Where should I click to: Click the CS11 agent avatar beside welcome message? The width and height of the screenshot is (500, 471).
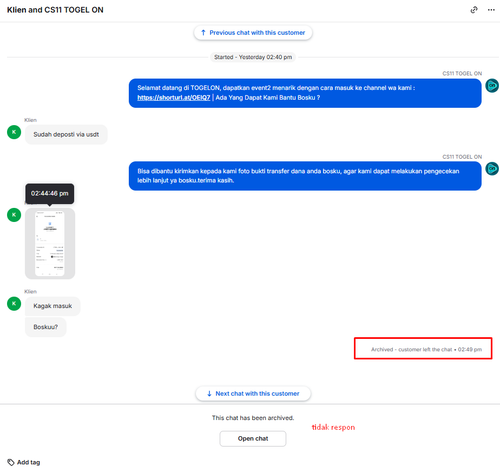(492, 86)
